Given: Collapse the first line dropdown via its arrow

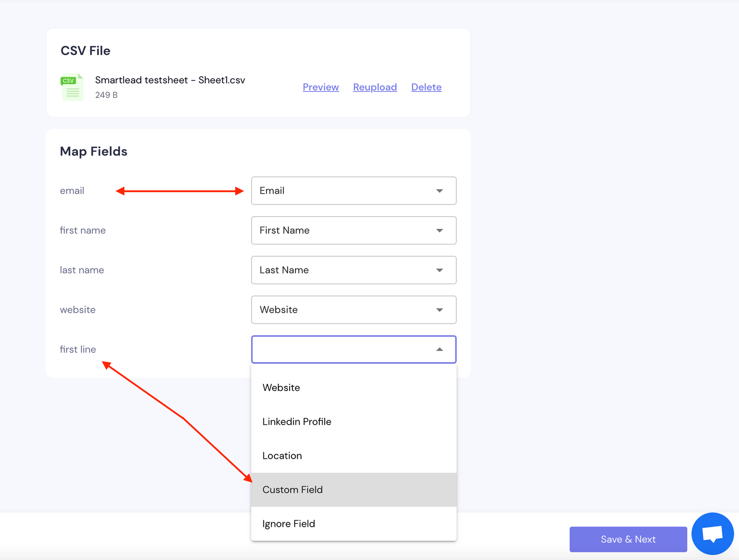Looking at the screenshot, I should pyautogui.click(x=439, y=349).
